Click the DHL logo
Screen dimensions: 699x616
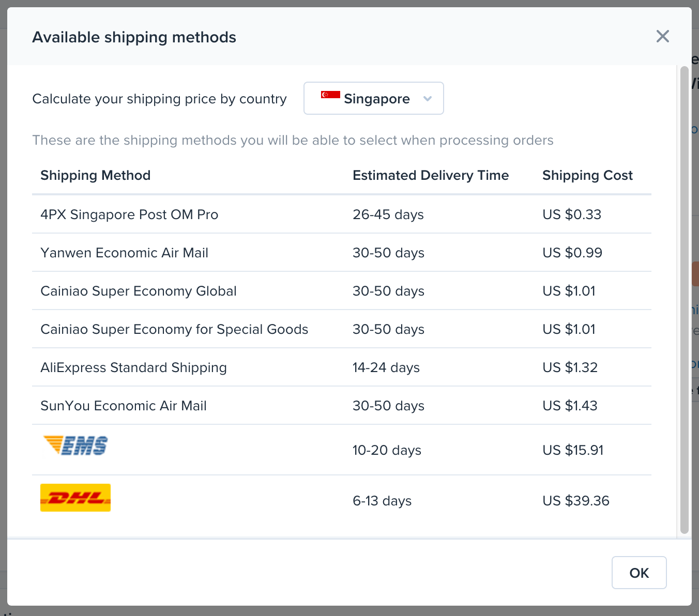pos(75,498)
